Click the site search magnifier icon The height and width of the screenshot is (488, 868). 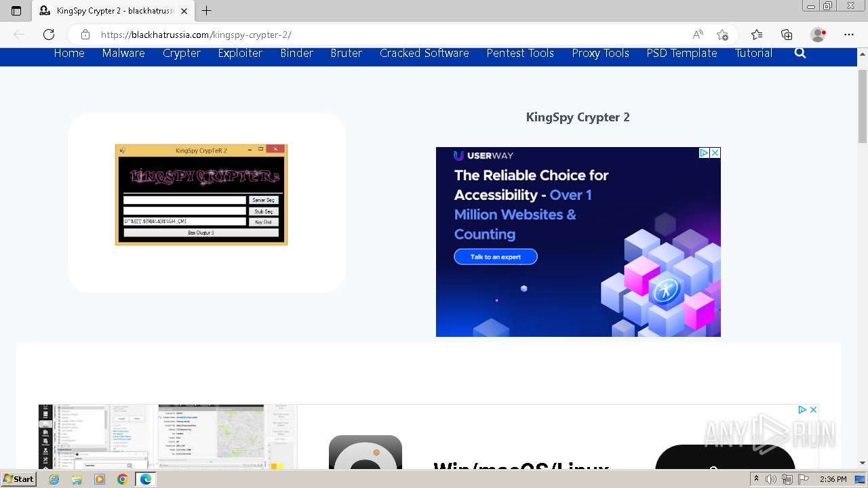(800, 53)
